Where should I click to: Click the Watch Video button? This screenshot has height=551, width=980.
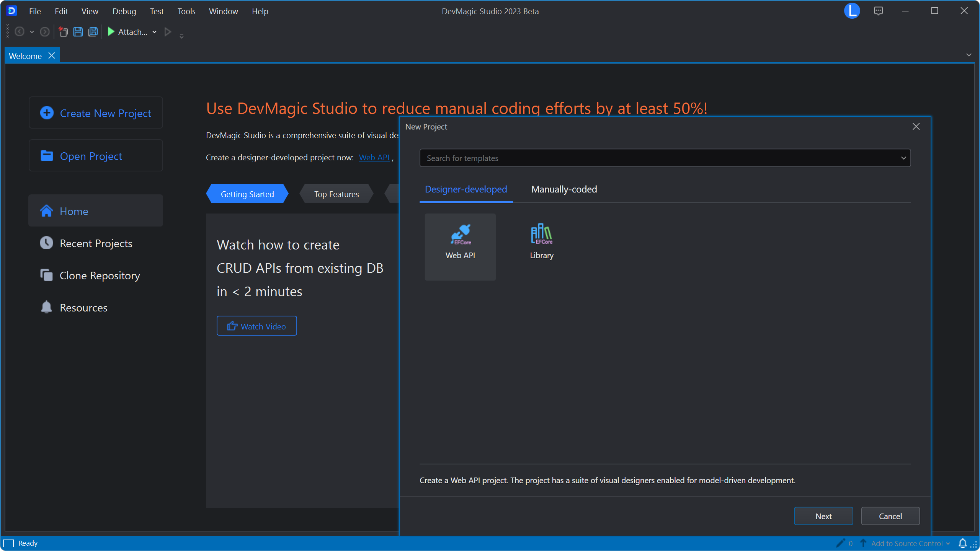coord(256,326)
